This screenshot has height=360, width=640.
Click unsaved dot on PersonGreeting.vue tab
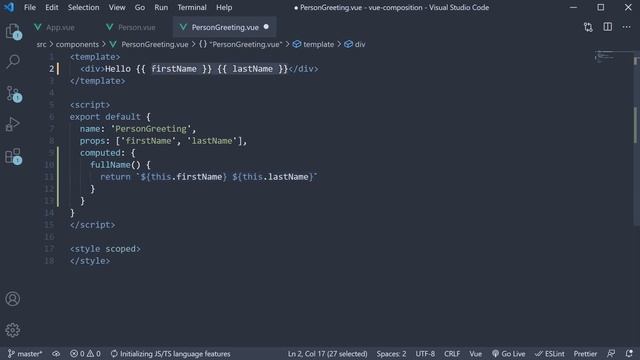266,27
